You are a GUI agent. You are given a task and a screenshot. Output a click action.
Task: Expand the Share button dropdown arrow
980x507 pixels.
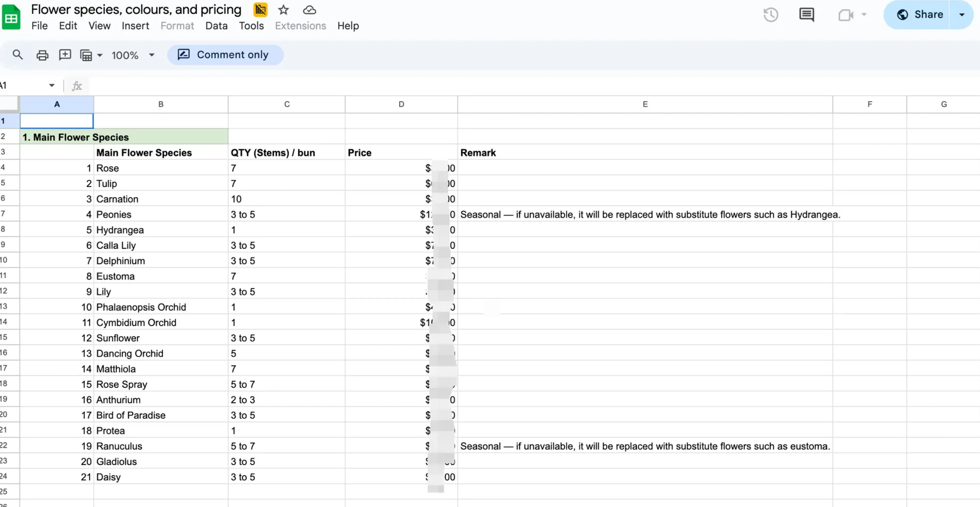961,15
